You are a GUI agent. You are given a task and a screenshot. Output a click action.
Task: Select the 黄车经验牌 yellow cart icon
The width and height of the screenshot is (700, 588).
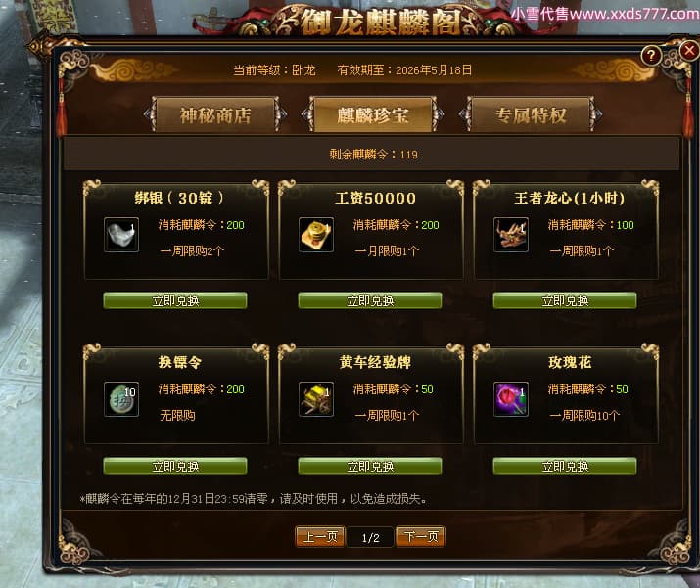(x=316, y=399)
